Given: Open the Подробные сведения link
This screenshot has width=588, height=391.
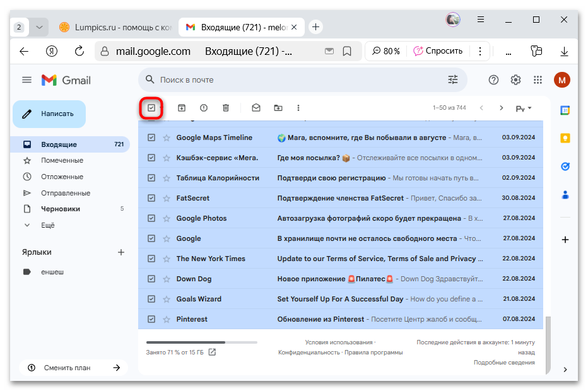Looking at the screenshot, I should [x=504, y=362].
